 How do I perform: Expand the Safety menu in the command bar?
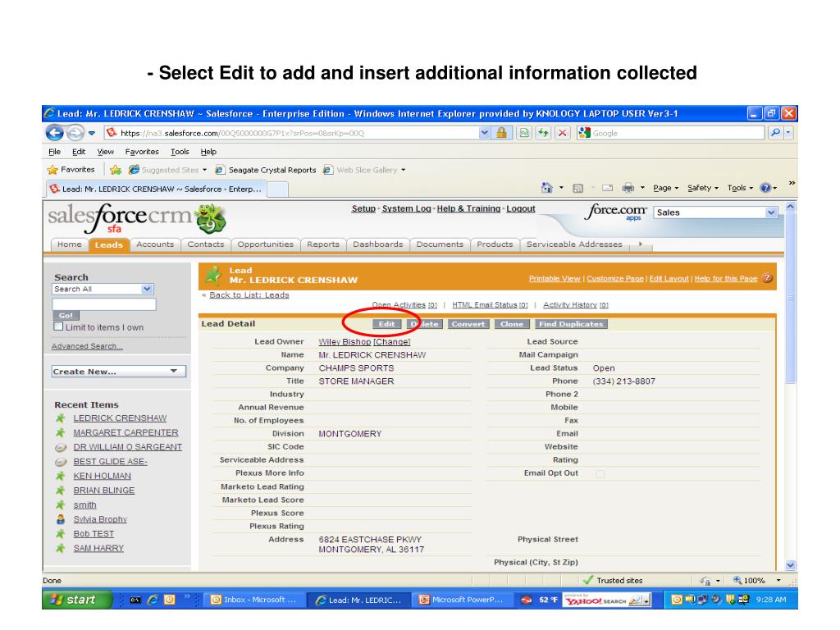[x=703, y=188]
